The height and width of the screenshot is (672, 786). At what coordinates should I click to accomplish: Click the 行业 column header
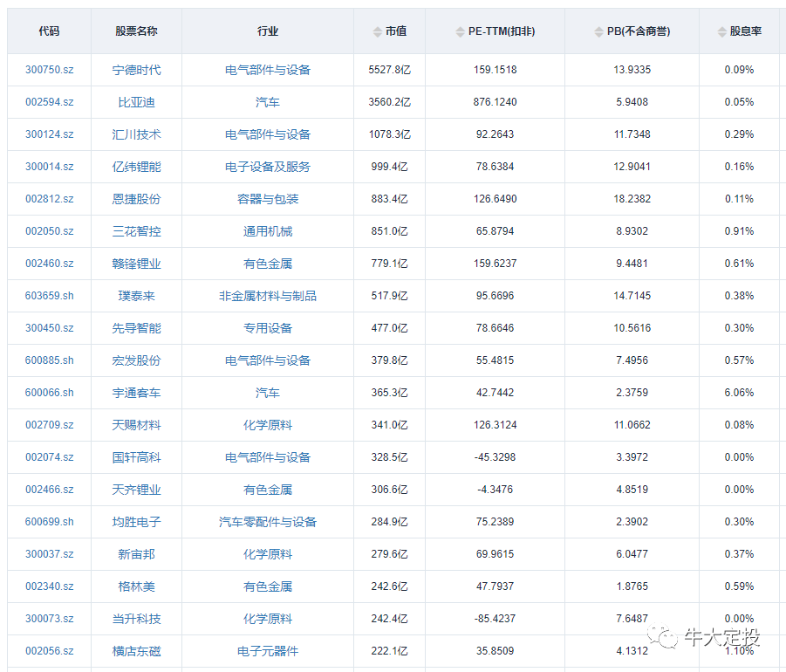268,31
